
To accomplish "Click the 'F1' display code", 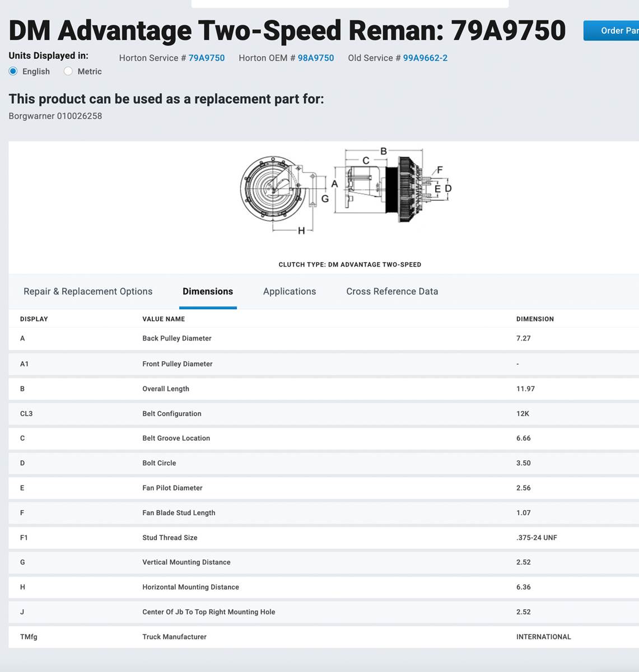I will click(24, 538).
